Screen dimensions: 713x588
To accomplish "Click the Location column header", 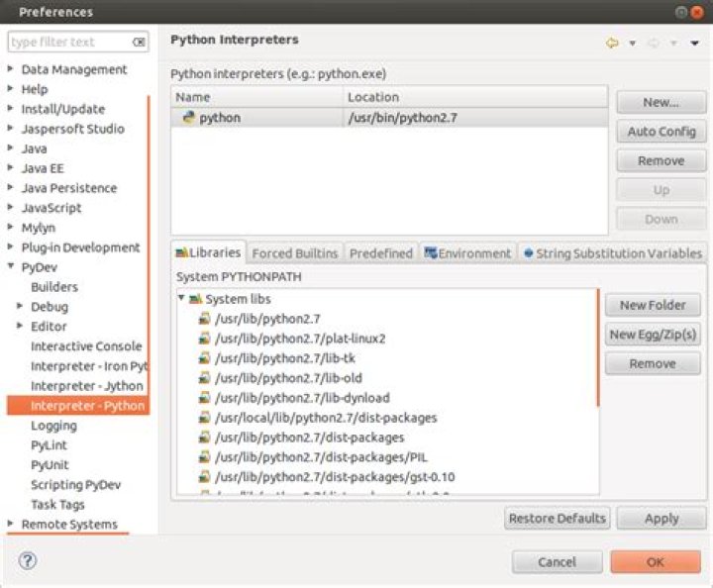I will click(x=475, y=97).
